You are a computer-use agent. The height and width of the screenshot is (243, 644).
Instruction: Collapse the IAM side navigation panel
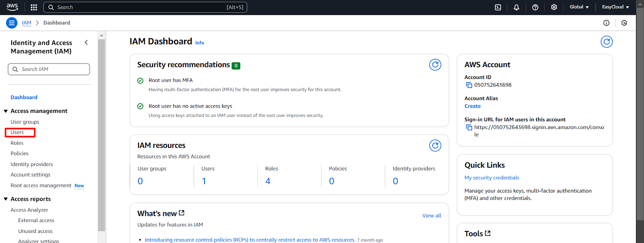coord(86,42)
